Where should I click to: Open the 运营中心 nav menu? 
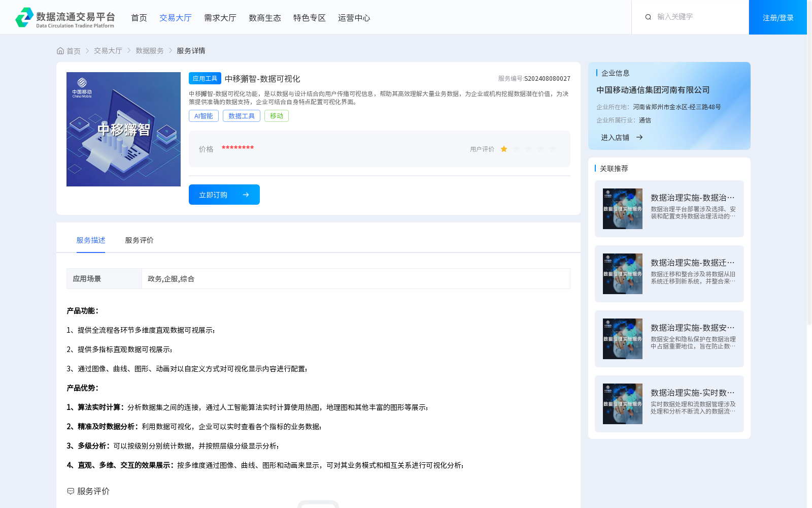(x=354, y=18)
